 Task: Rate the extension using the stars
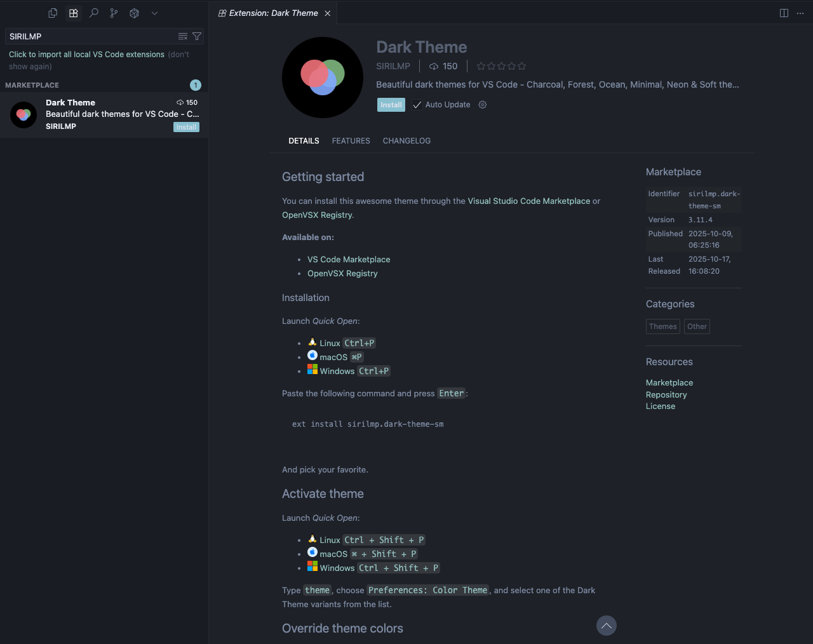point(501,66)
